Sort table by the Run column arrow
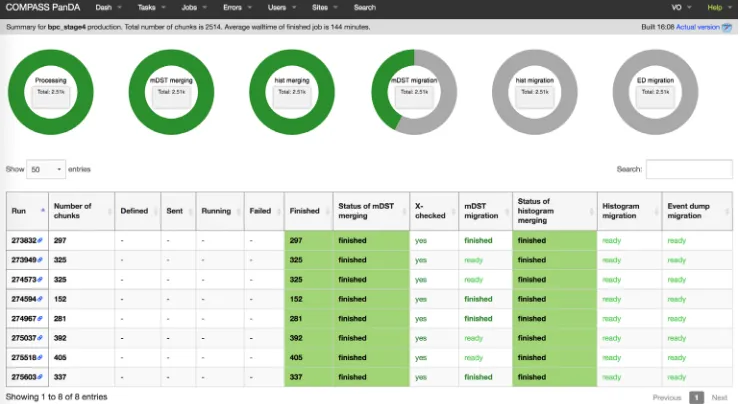Image resolution: width=740 pixels, height=404 pixels. 43,210
